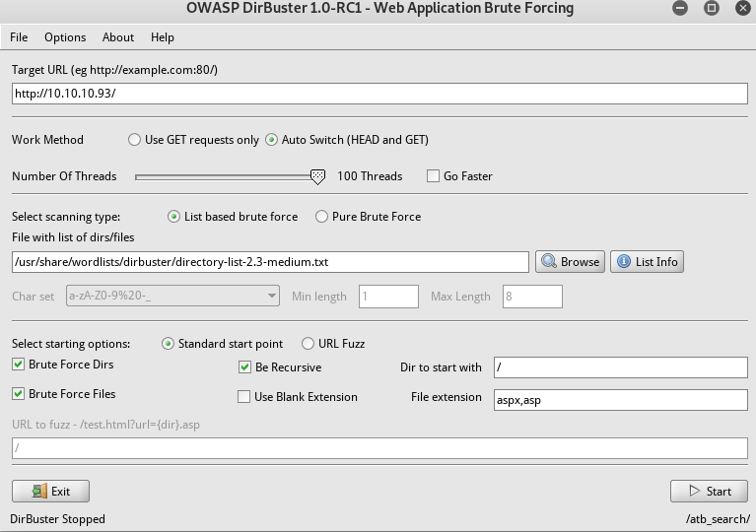Screen dimensions: 756x532
Task: Open the Help menu
Action: click(163, 37)
